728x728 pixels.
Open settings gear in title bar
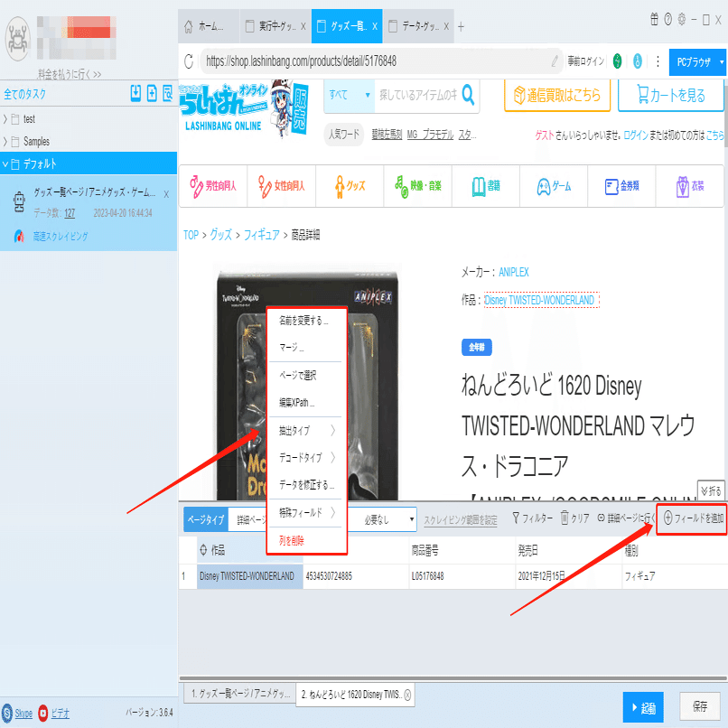pyautogui.click(x=682, y=20)
